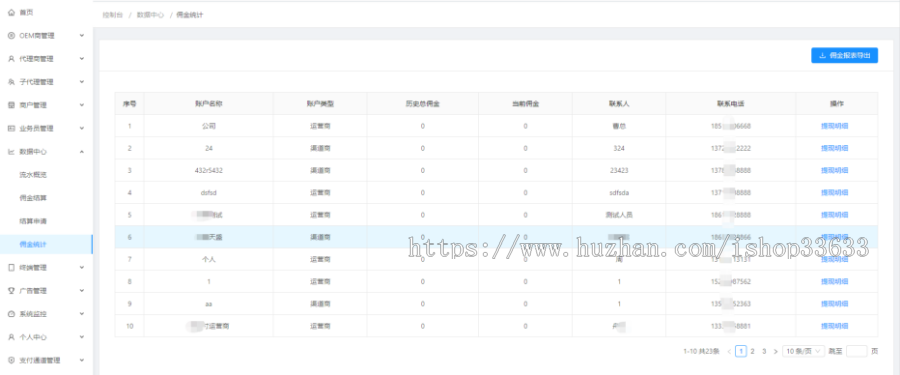The image size is (900, 375).
Task: Go to page 2 in pagination
Action: tap(752, 351)
